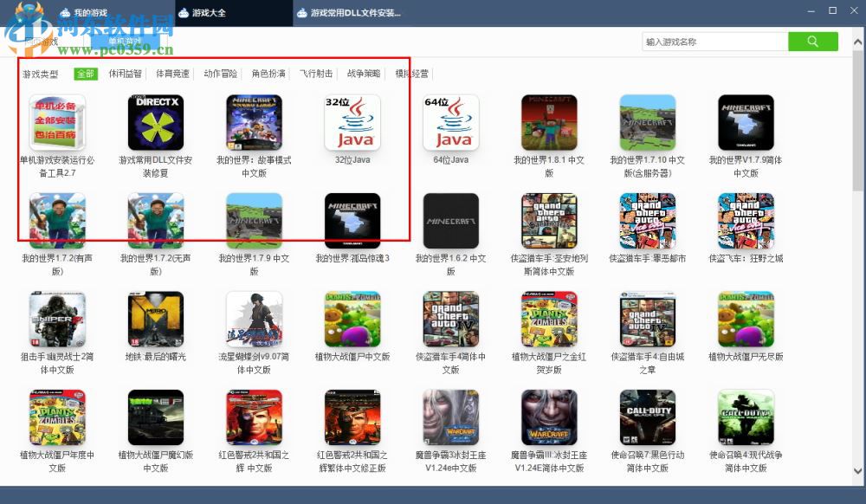Filter games by 角色扮演 category

click(x=268, y=74)
